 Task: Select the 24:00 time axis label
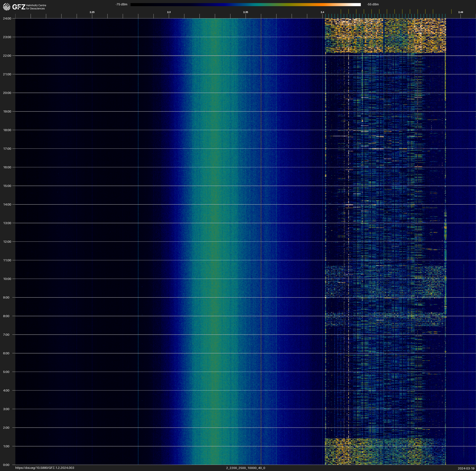click(7, 18)
